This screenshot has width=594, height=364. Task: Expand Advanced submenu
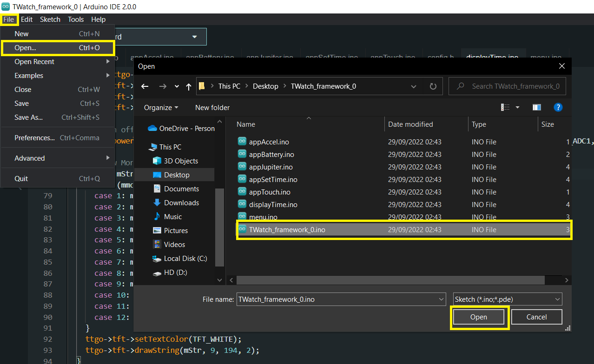point(57,158)
